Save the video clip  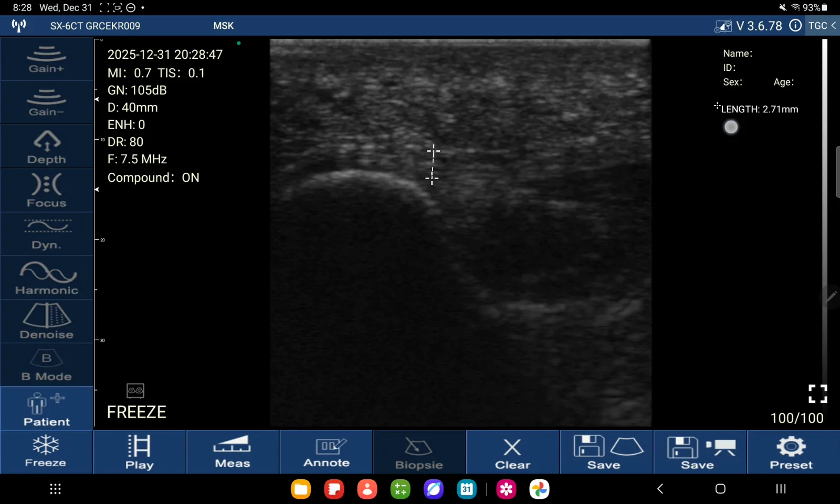tap(700, 452)
